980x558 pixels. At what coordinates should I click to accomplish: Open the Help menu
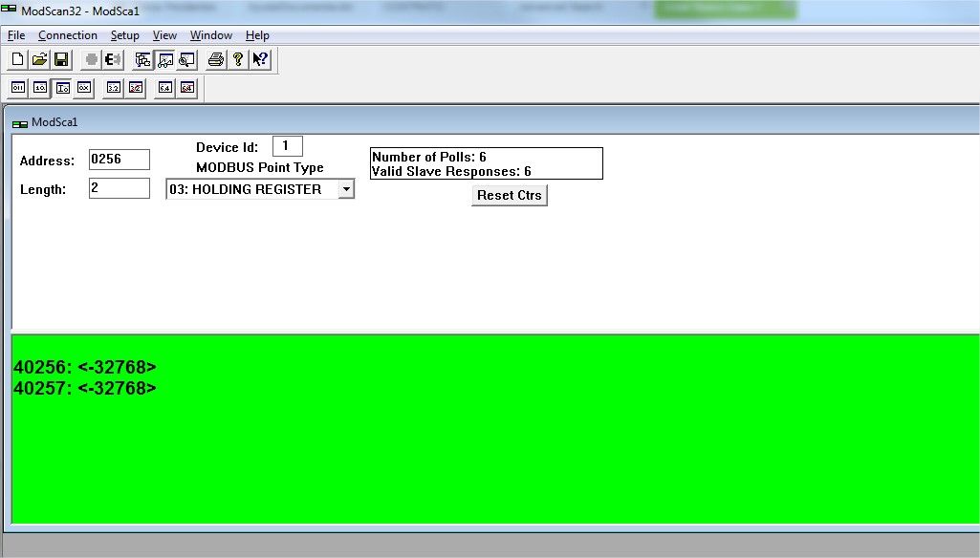point(257,35)
